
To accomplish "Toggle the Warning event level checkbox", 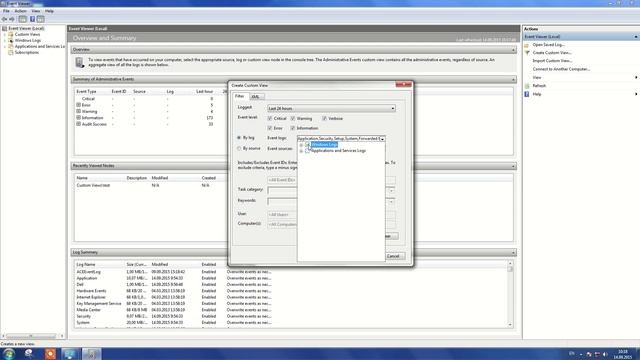I will point(293,118).
